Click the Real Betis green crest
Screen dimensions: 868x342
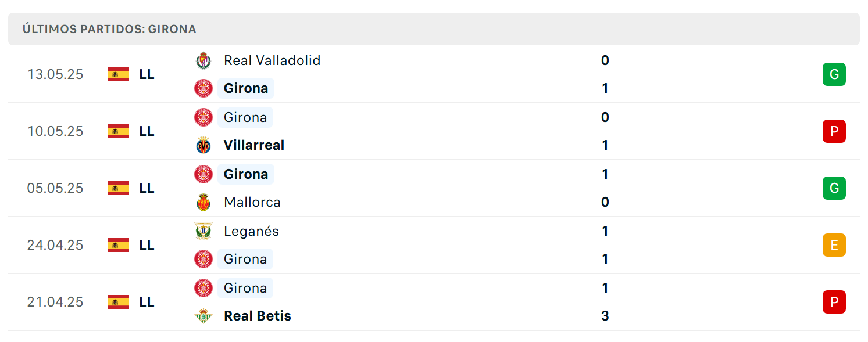(203, 316)
